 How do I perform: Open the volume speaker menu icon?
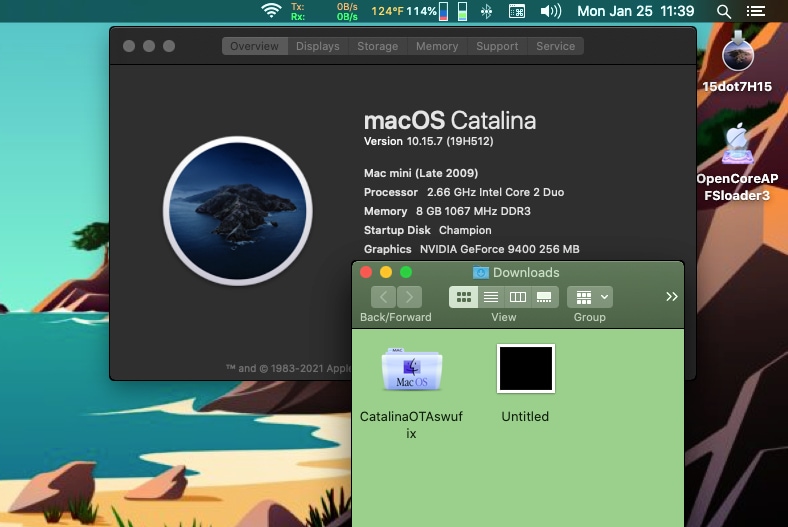[550, 11]
